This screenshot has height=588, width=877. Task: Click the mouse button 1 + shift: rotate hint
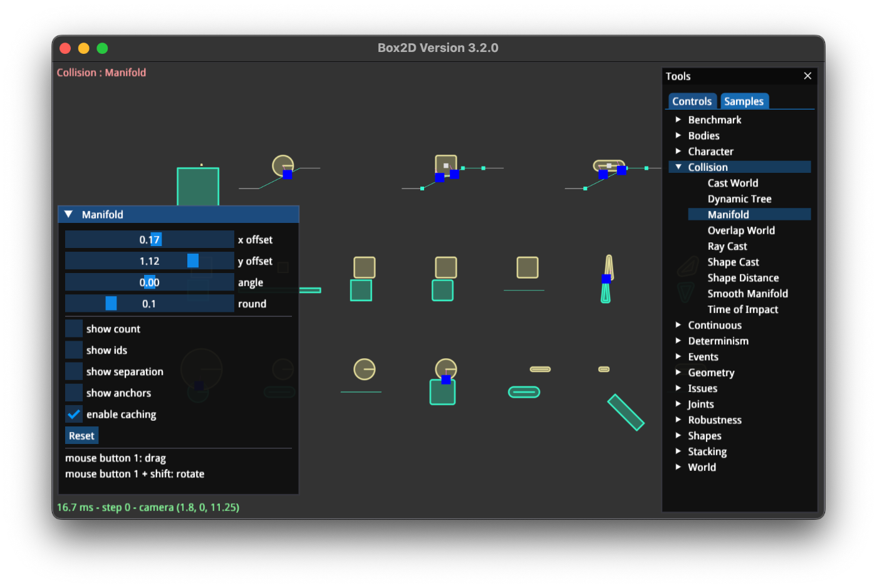(x=135, y=473)
